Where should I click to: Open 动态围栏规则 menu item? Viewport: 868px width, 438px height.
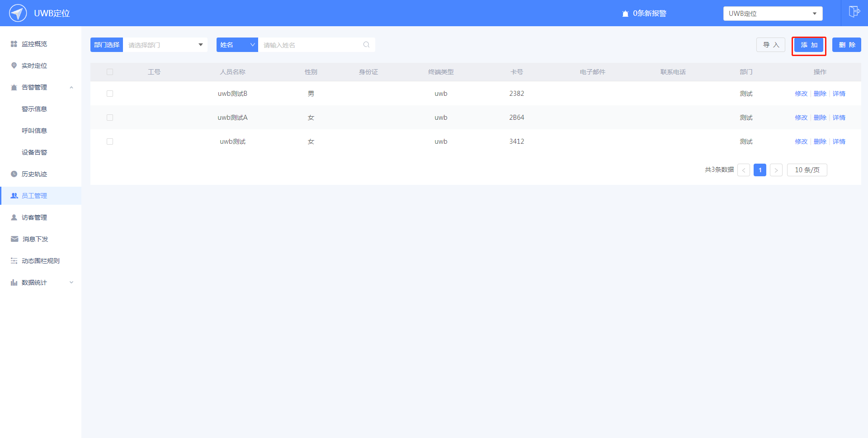click(41, 261)
